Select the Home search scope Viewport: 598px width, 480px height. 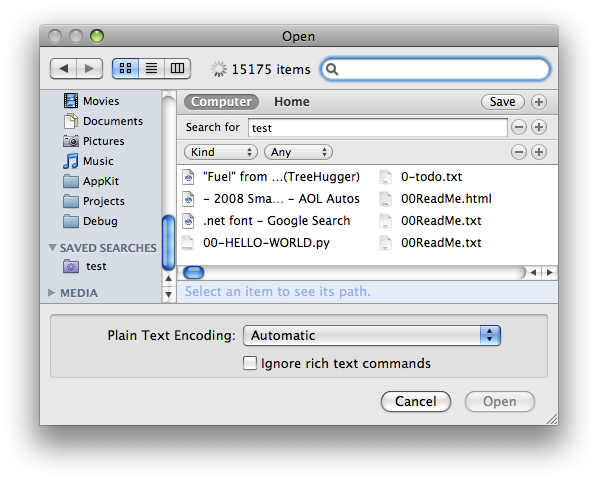(x=292, y=102)
